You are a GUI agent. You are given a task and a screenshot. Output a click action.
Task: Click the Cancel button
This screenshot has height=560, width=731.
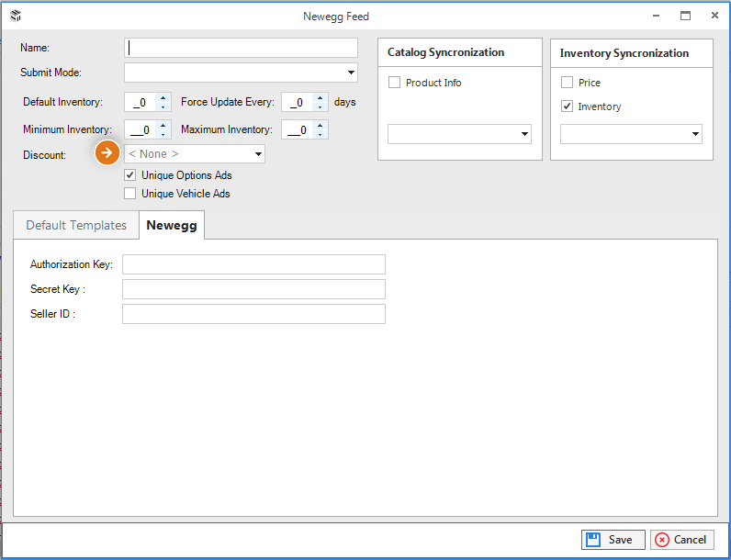point(682,540)
